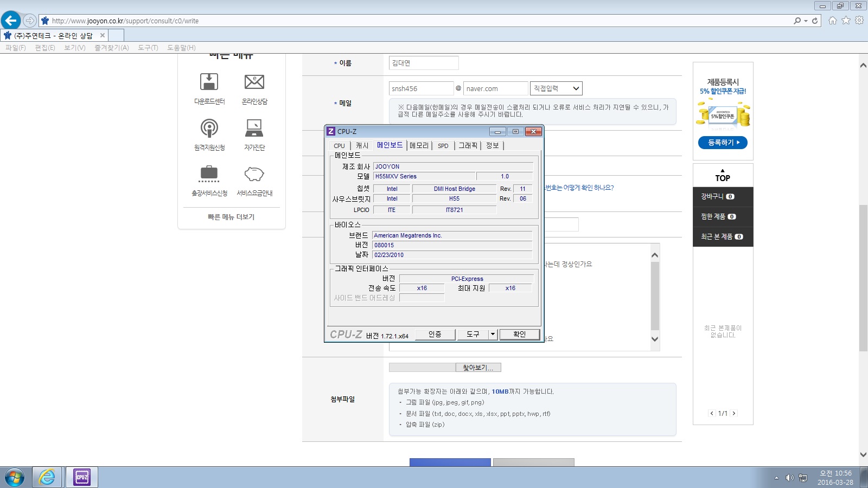Minimize the CPU-Z window
This screenshot has width=868, height=488.
(x=497, y=132)
